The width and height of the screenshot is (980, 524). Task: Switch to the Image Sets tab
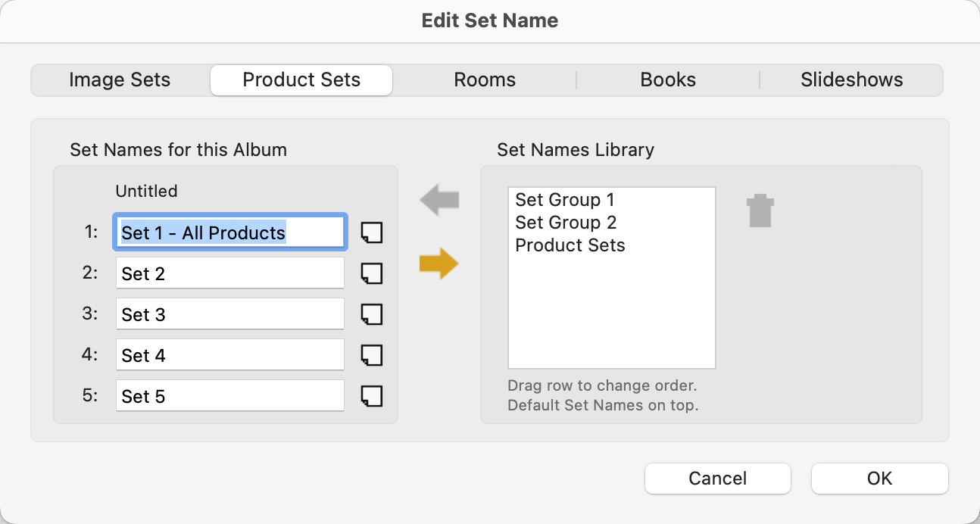pos(120,80)
